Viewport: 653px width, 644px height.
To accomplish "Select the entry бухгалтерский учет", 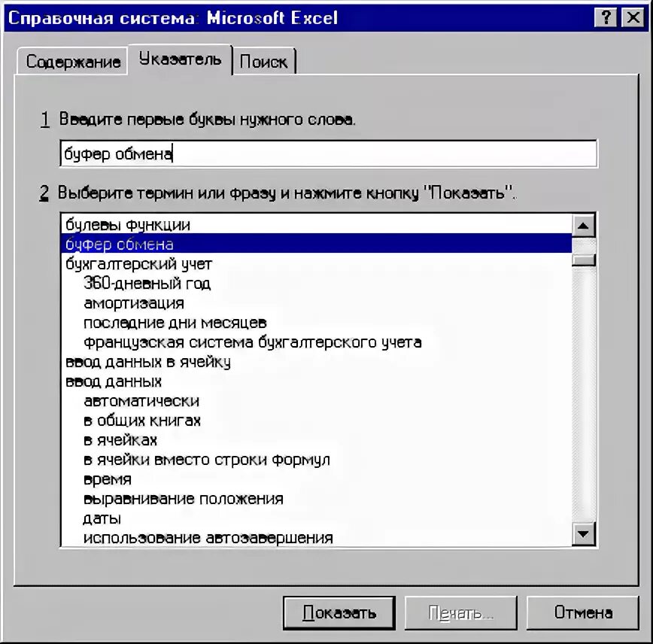I will coord(317,263).
